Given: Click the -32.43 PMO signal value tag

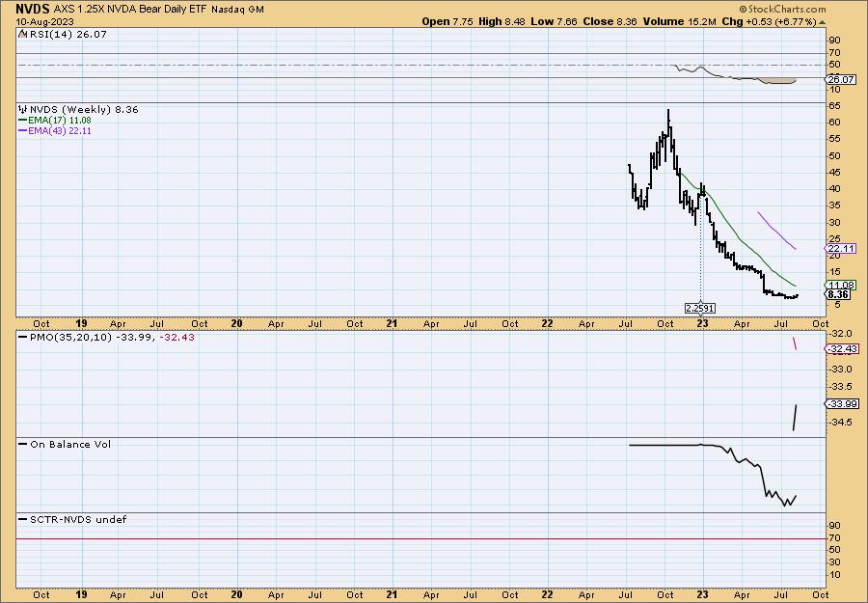Looking at the screenshot, I should [843, 349].
